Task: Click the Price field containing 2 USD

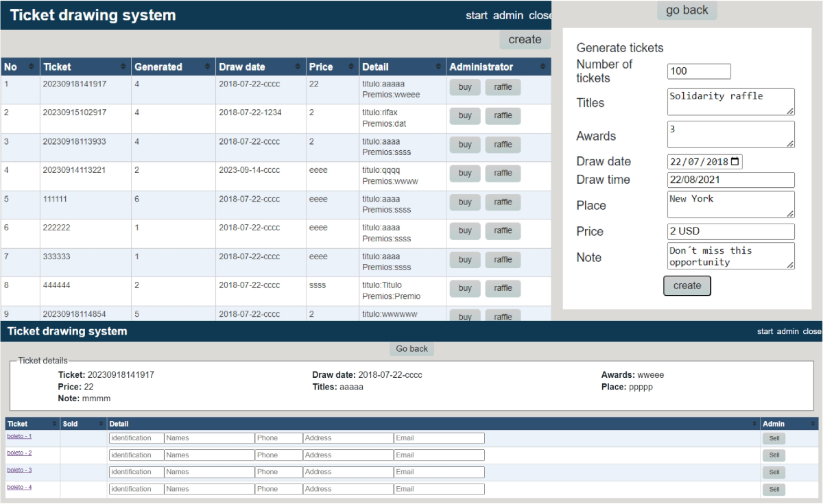Action: point(730,232)
